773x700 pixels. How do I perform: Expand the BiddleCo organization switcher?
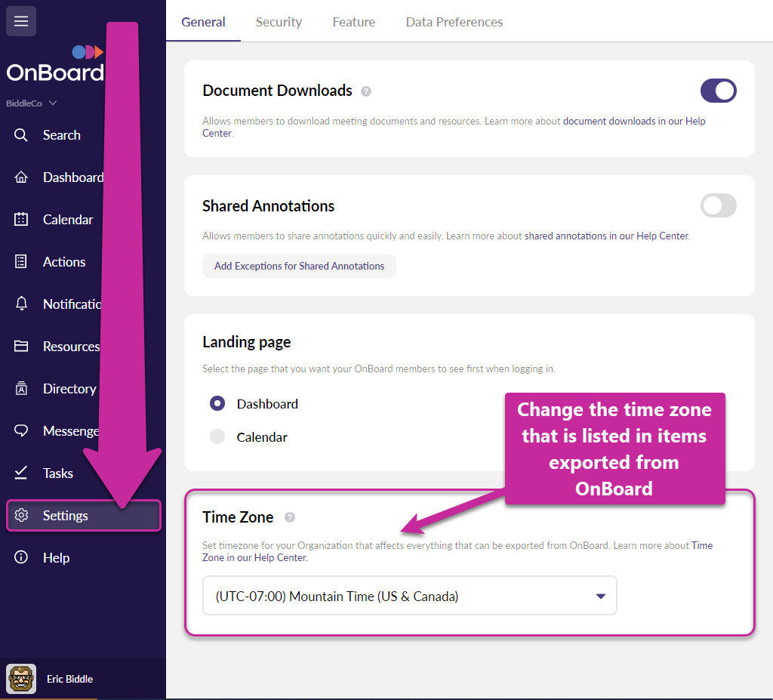31,103
